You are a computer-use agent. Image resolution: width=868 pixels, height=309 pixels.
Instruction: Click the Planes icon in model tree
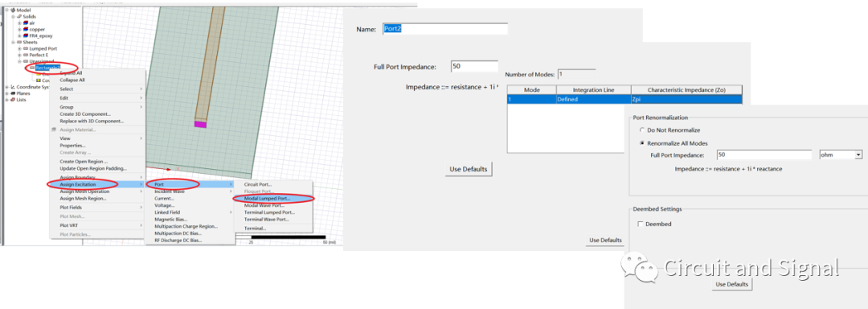click(x=13, y=93)
